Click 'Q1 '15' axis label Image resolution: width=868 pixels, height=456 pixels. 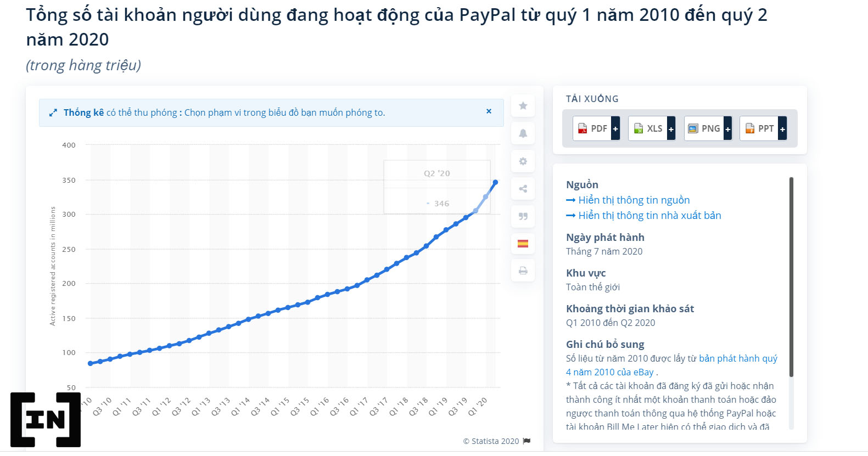(280, 407)
